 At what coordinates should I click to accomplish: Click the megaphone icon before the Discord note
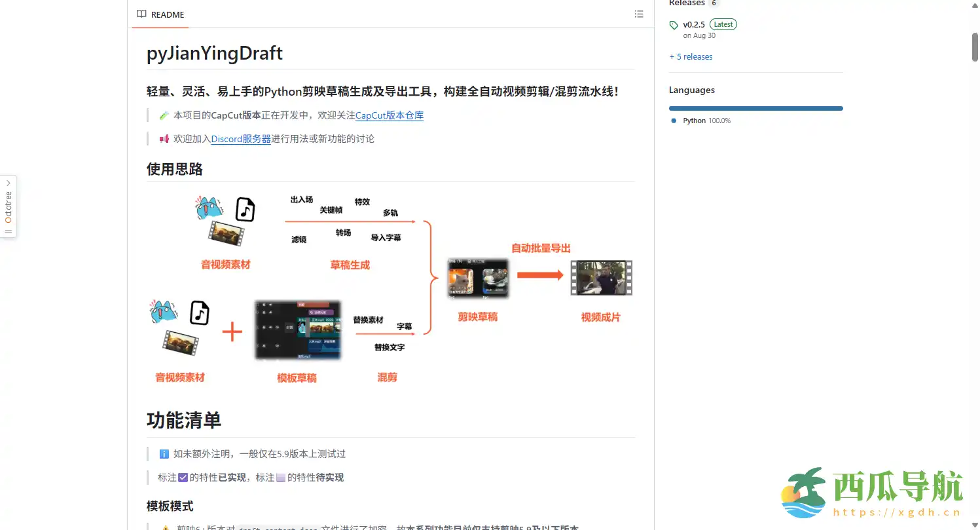(164, 139)
